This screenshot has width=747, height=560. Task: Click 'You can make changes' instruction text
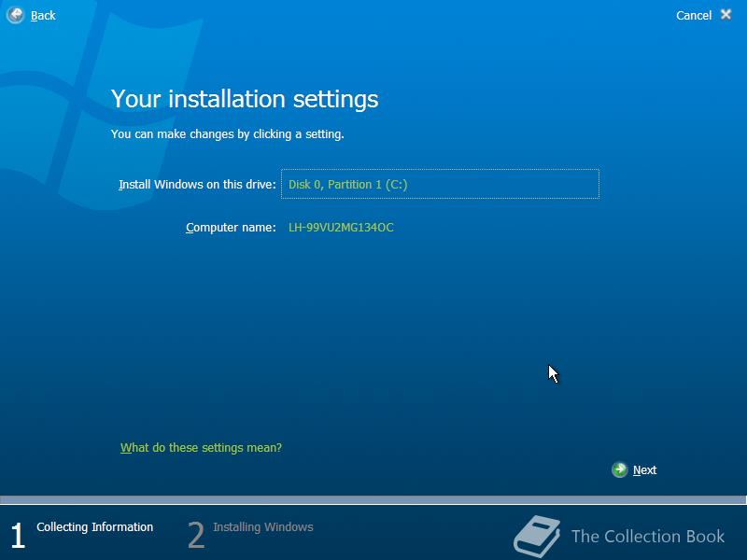pos(227,134)
